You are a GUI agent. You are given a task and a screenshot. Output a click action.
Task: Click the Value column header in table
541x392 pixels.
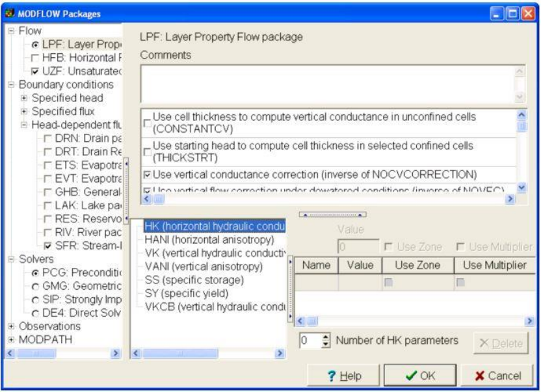pyautogui.click(x=360, y=265)
